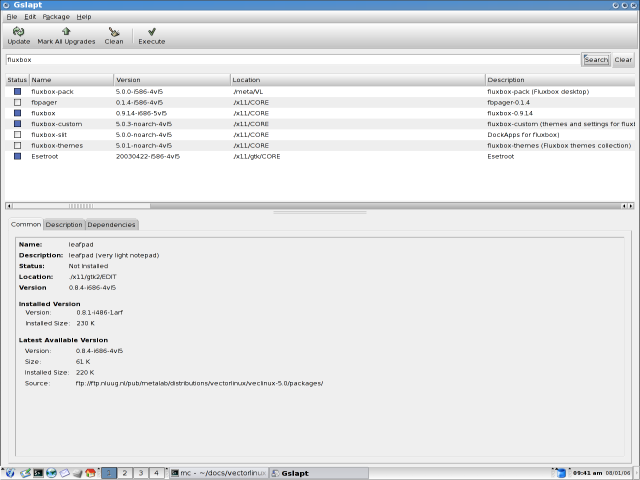
Task: Switch to workspace 2 in the pager
Action: (x=125, y=472)
